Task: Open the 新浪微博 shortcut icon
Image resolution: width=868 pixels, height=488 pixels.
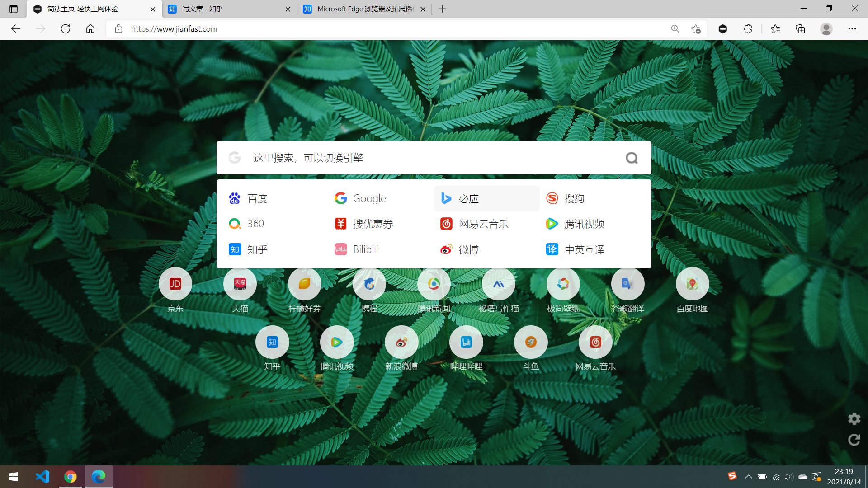Action: pos(401,342)
